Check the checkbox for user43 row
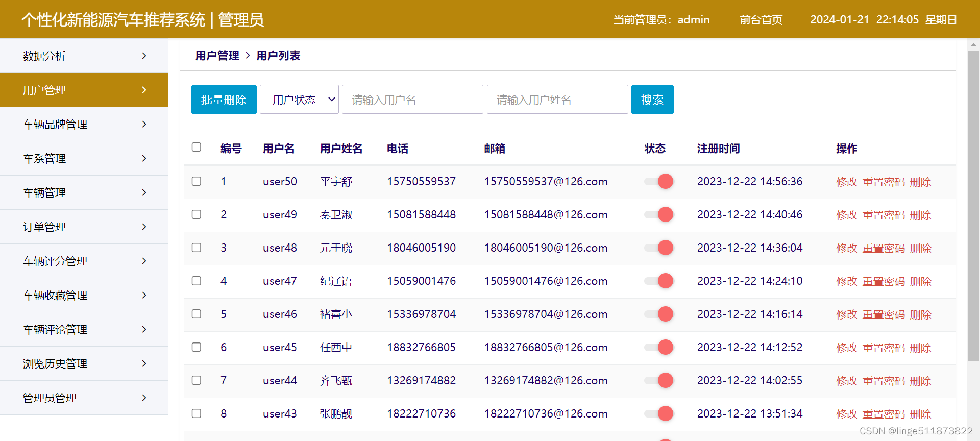The image size is (980, 441). click(197, 413)
